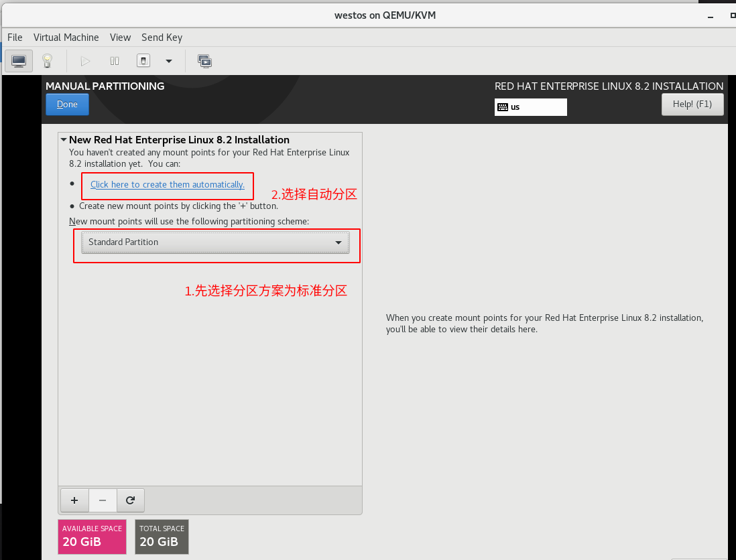Viewport: 736px width, 560px height.
Task: Click here to create them automatically
Action: 168,185
